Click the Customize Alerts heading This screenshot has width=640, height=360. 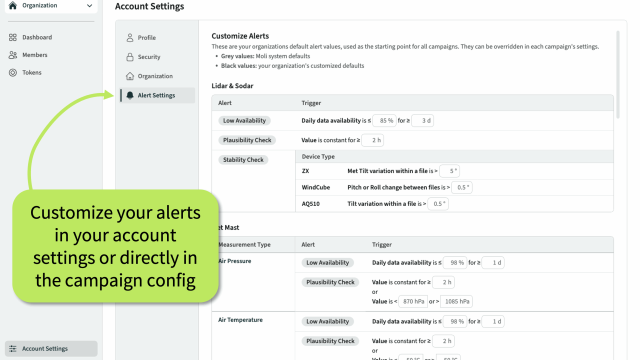(x=240, y=36)
